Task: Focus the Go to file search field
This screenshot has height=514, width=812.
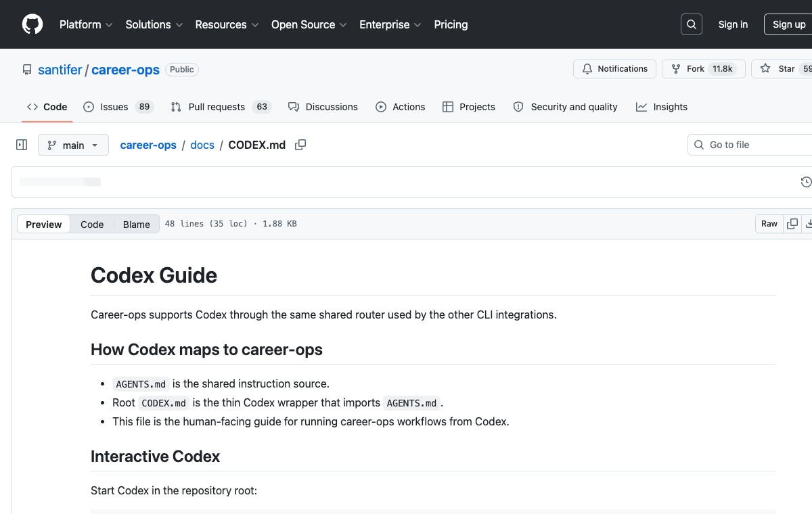Action: (750, 145)
